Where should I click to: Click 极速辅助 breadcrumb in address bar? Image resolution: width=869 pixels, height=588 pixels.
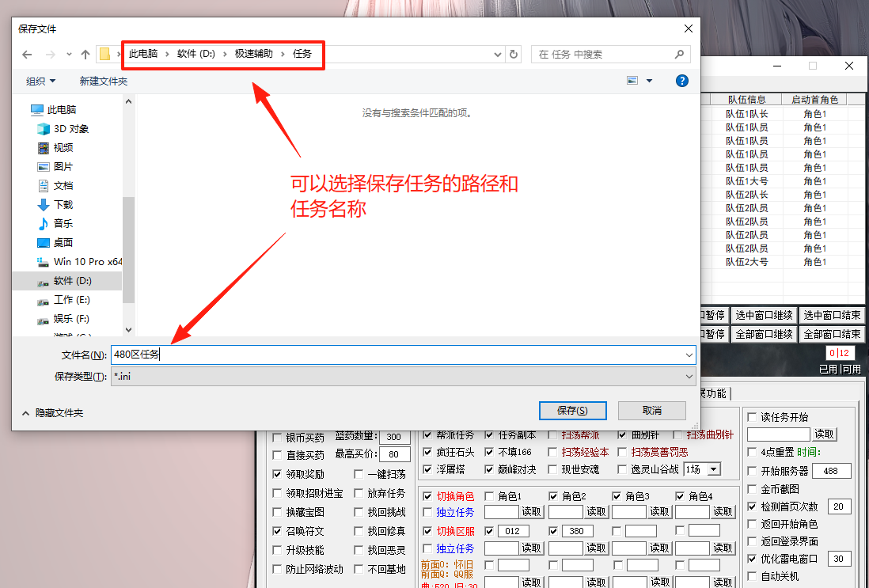coord(254,54)
